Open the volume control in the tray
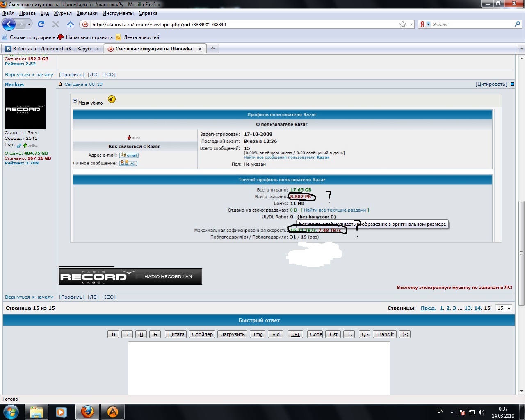Viewport: 525px width, 420px height. pos(482,412)
